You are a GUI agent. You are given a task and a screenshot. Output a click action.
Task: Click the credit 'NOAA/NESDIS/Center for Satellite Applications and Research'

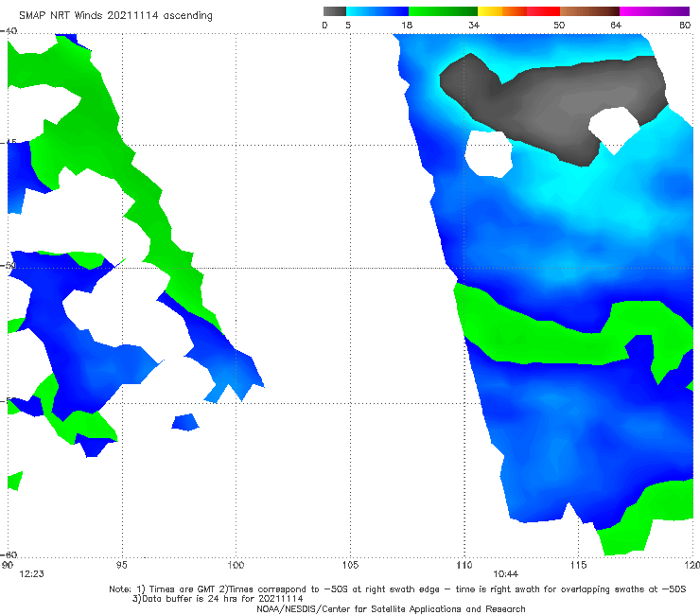tap(391, 608)
